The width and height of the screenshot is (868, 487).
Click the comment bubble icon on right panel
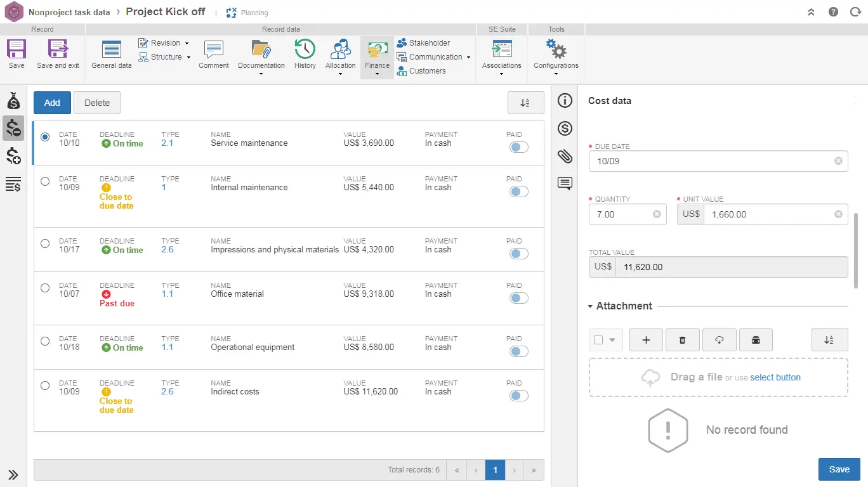565,183
